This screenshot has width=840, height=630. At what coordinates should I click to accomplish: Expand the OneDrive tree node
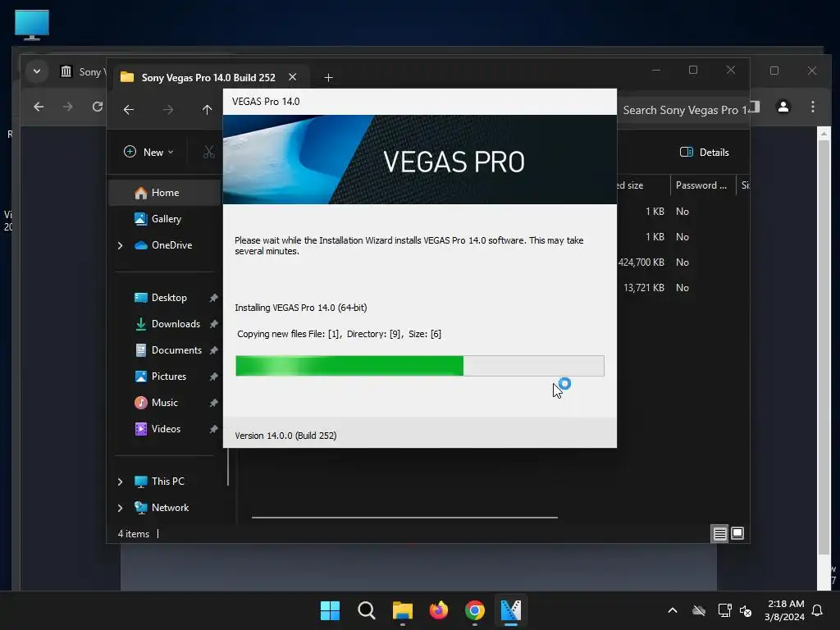[120, 245]
